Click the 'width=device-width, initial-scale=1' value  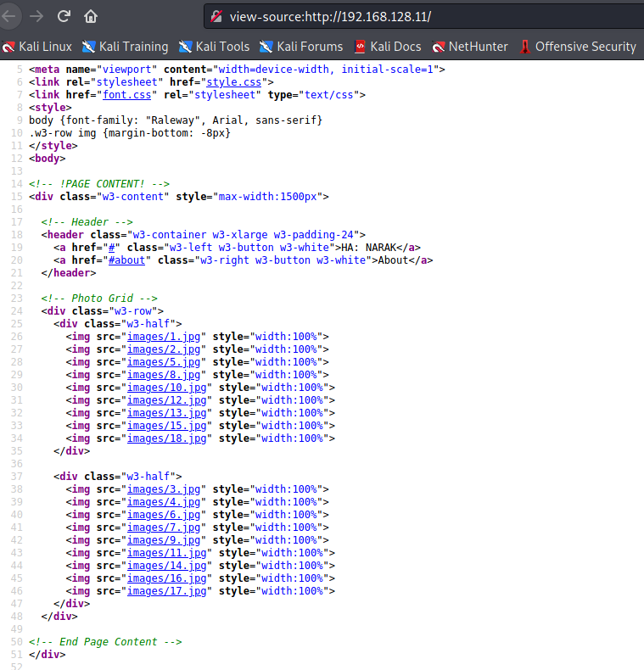326,70
